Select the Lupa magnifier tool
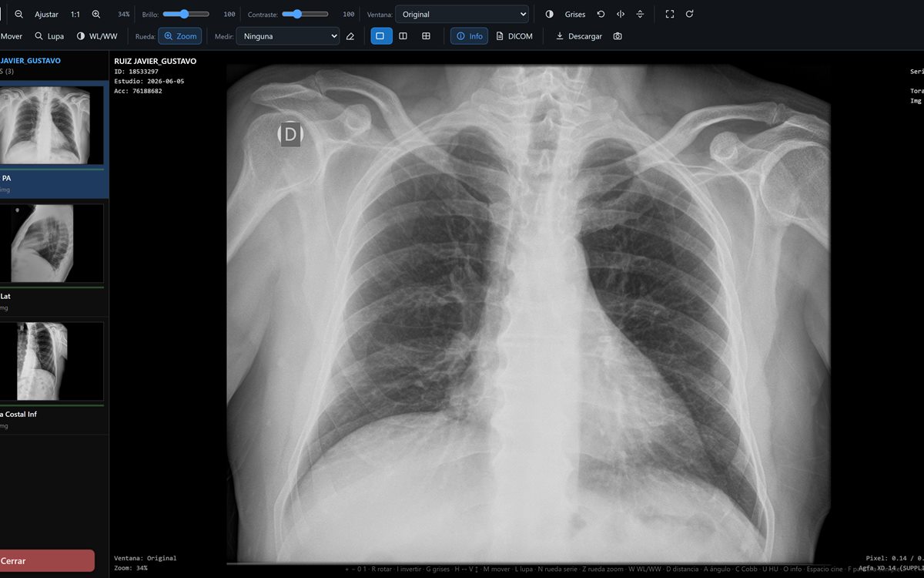This screenshot has height=578, width=924. (49, 36)
